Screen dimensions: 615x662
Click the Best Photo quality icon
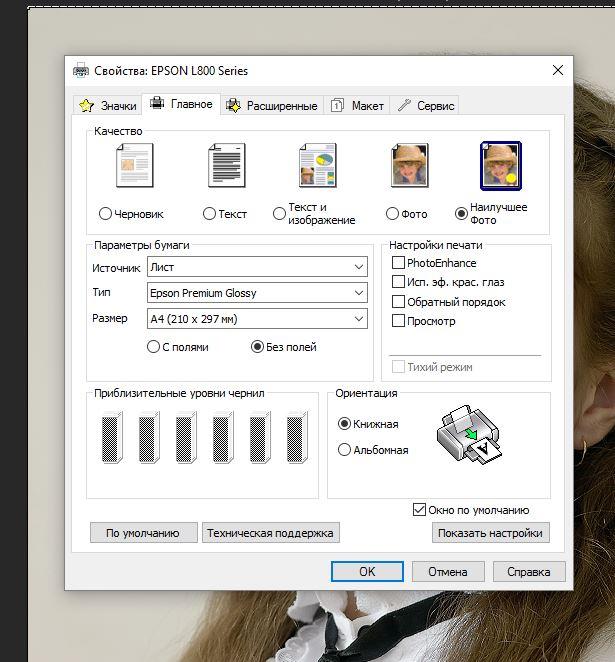tap(501, 166)
